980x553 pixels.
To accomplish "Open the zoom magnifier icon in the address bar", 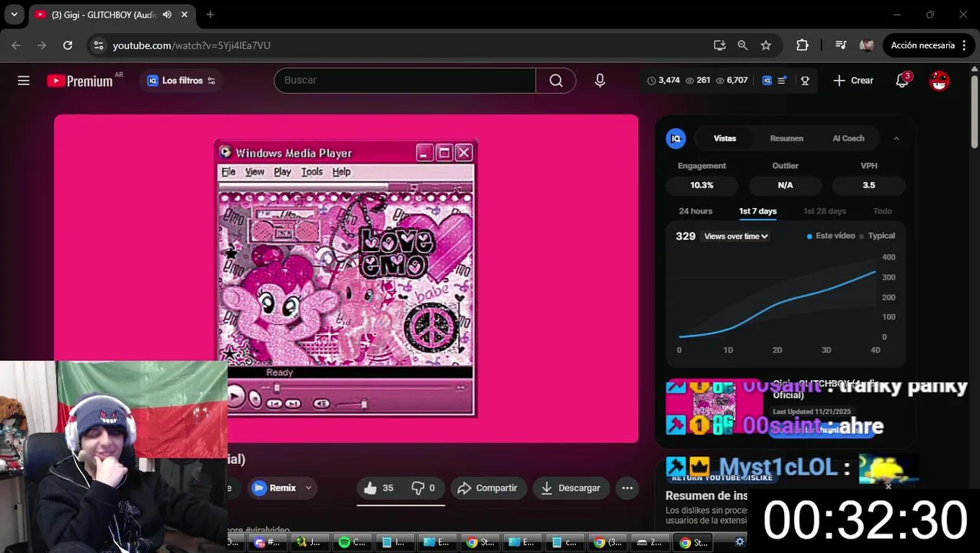I will coord(742,45).
